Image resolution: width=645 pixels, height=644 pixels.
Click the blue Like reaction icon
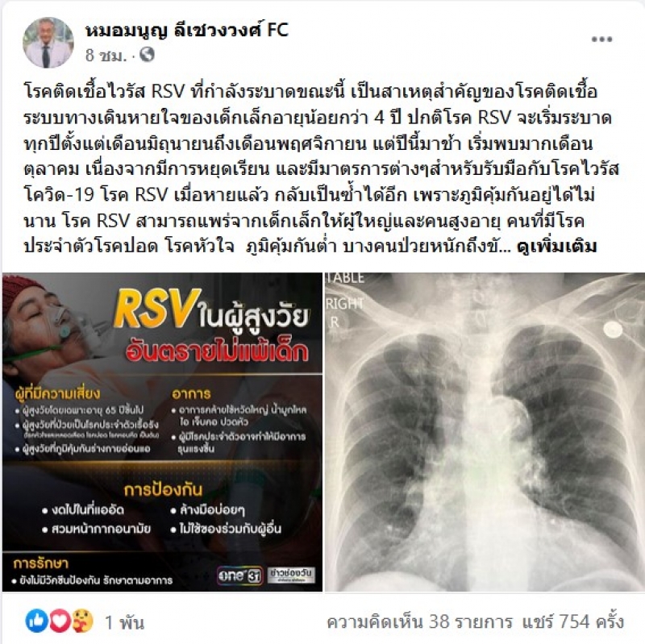(37, 621)
